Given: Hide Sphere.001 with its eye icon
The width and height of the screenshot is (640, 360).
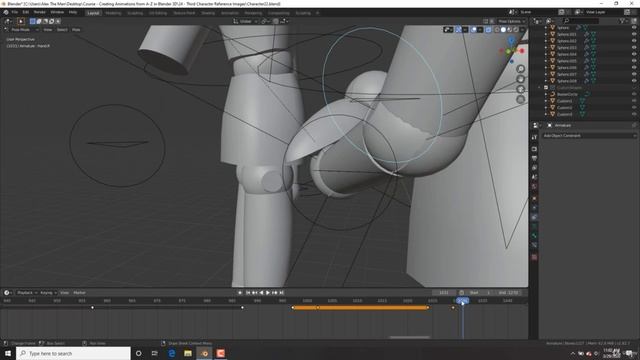Looking at the screenshot, I should tap(634, 34).
